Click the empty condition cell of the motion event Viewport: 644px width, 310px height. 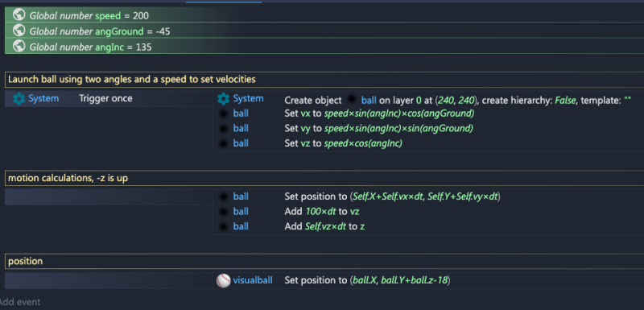coord(109,197)
